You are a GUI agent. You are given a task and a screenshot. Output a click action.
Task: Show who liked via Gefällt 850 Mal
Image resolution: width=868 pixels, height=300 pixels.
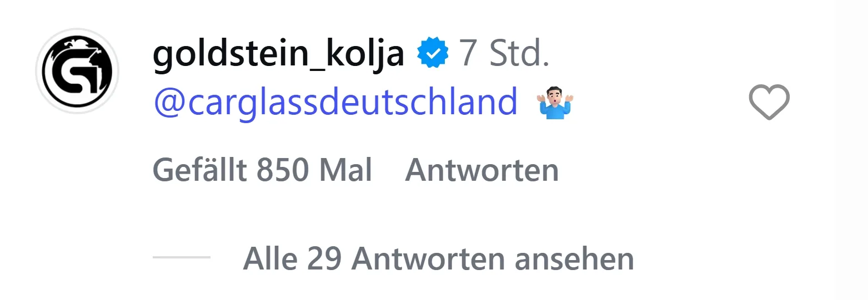click(x=262, y=170)
